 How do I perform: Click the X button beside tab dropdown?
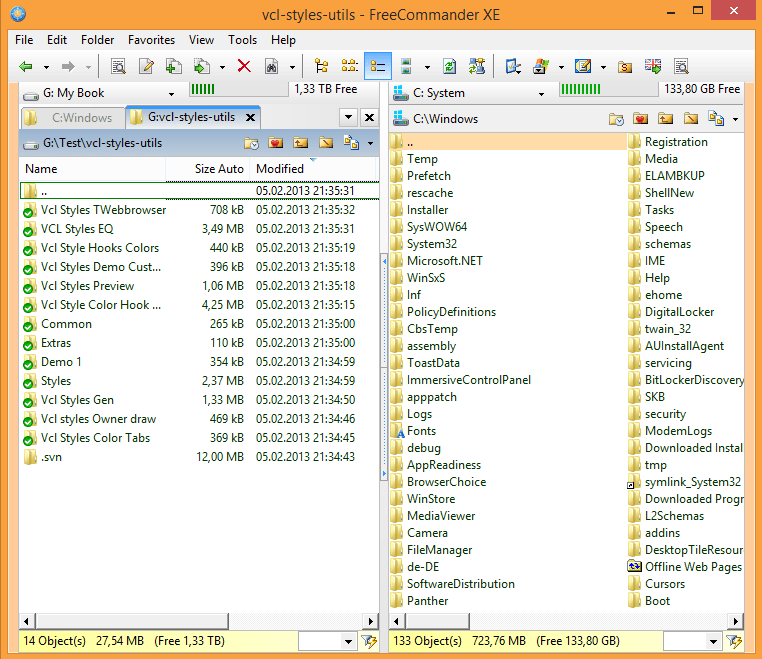(369, 117)
